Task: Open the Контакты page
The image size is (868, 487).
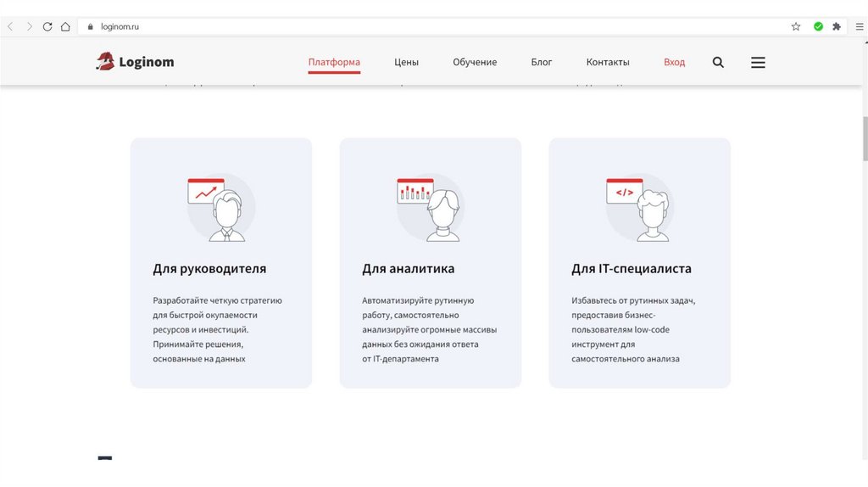Action: (x=608, y=62)
